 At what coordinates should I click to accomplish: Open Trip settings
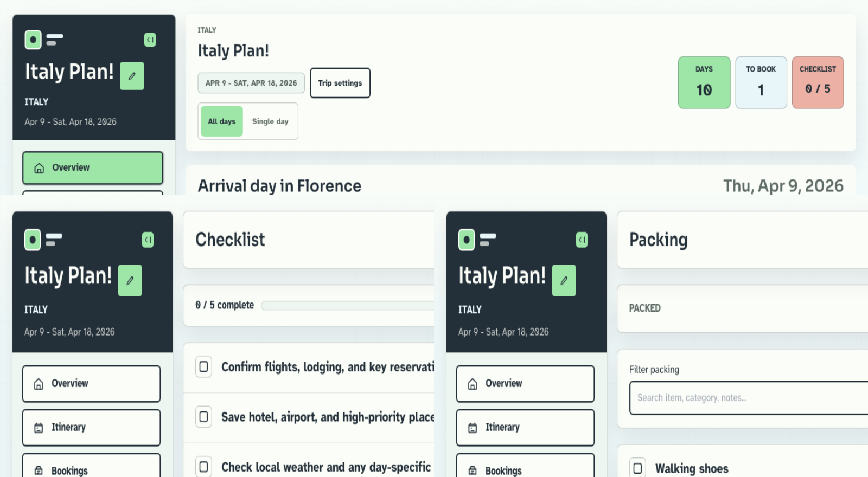(x=340, y=83)
